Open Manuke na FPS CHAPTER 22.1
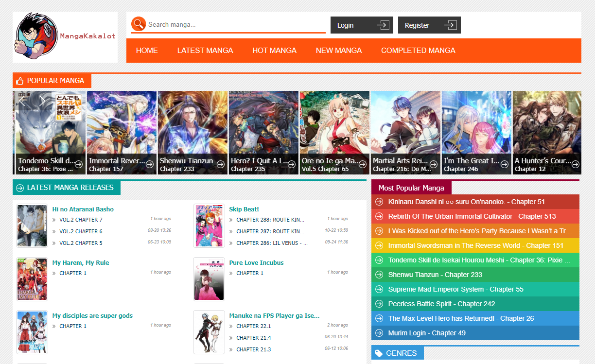This screenshot has width=595, height=364. pos(254,326)
